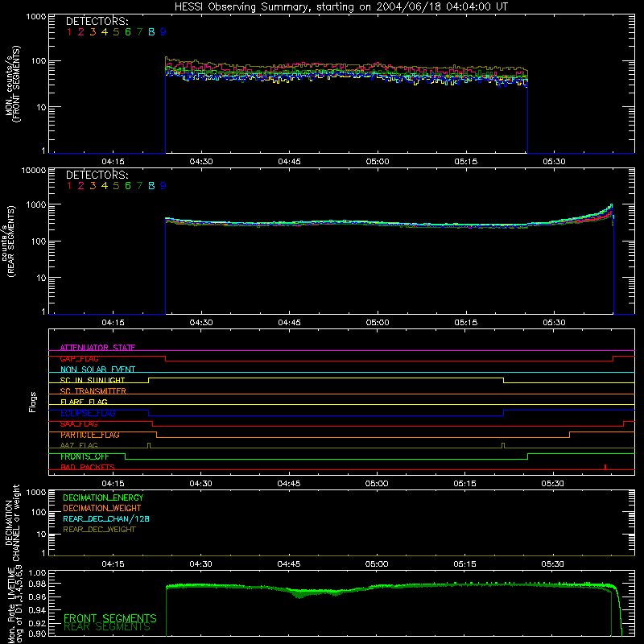
Task: Click the FRONTS_OFF flag label
Action: (x=85, y=456)
